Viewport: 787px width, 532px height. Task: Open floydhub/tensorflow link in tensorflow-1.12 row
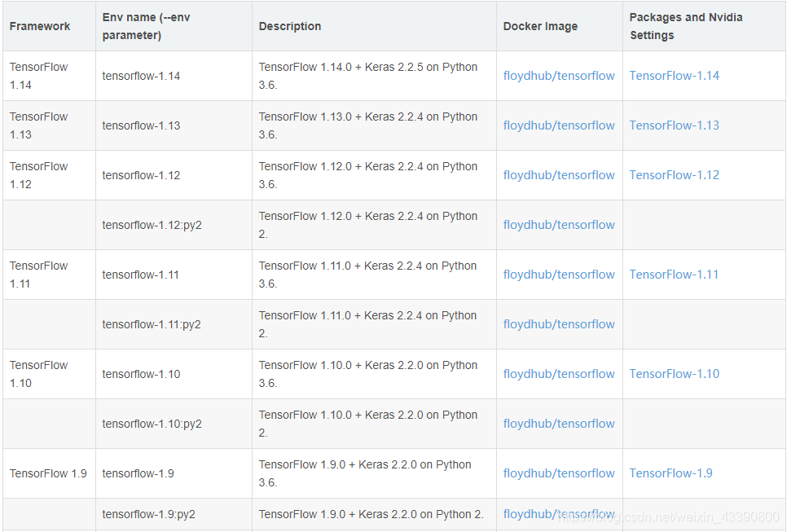click(559, 175)
